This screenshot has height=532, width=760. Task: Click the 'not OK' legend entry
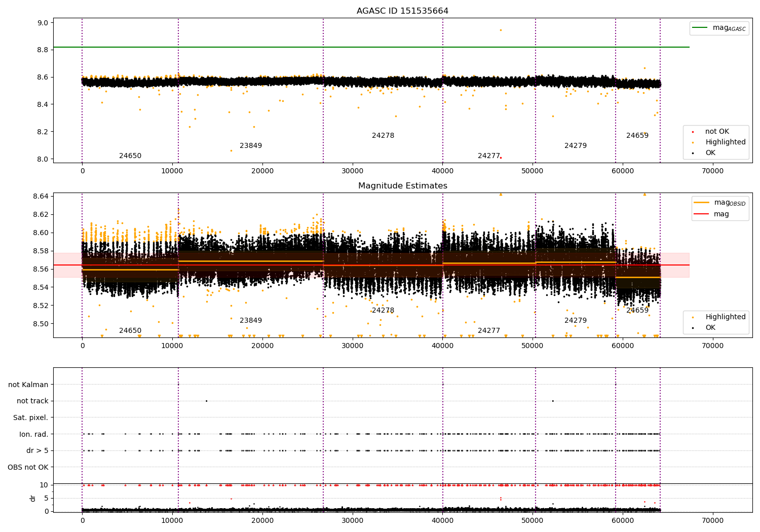[717, 132]
